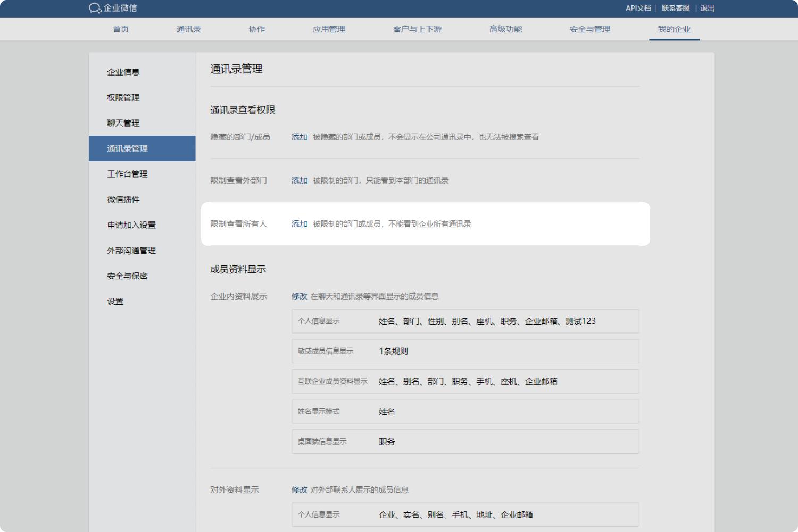Click 添加 beside 限制查看所有人
The width and height of the screenshot is (798, 532).
pos(299,224)
